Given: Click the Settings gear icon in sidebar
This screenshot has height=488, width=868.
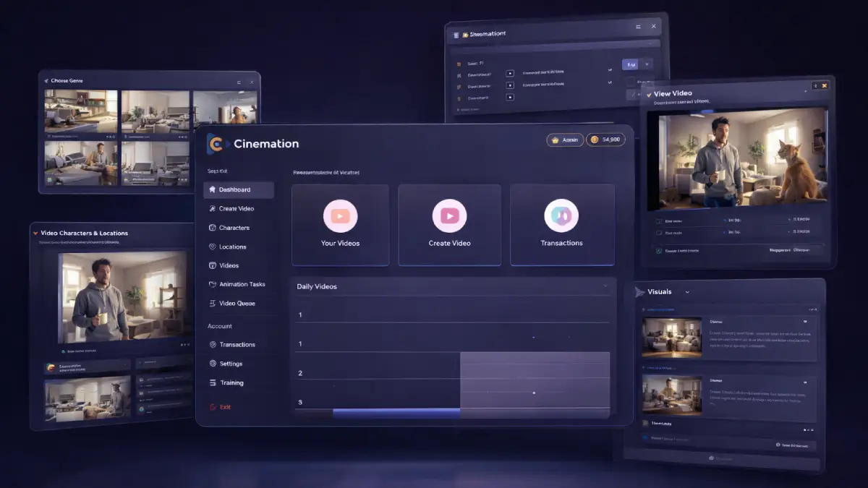Looking at the screenshot, I should pyautogui.click(x=213, y=364).
